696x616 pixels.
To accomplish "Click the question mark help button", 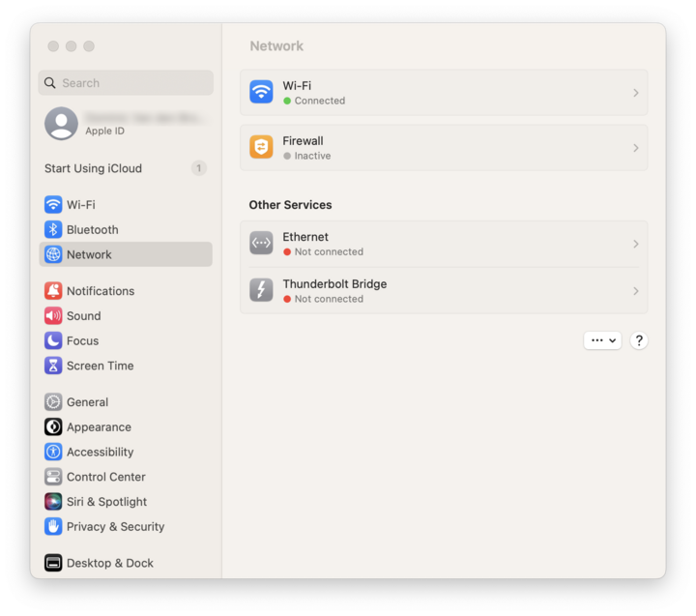I will (639, 340).
